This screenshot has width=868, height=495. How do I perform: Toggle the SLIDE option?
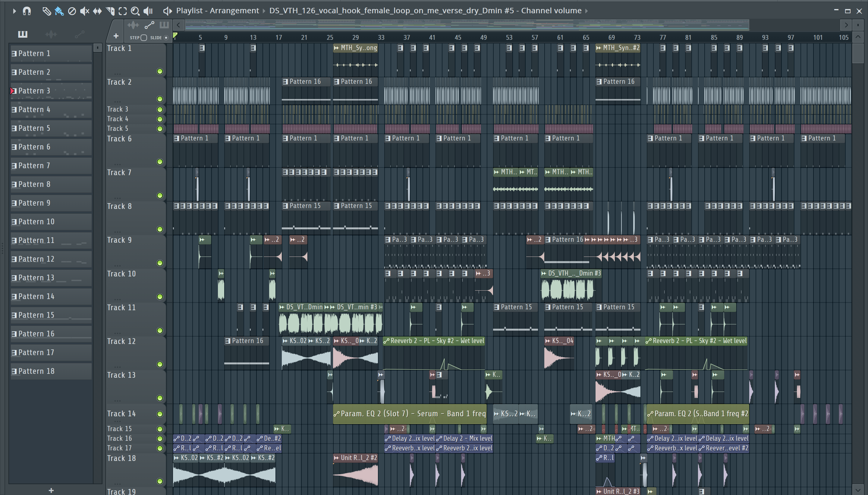point(166,37)
